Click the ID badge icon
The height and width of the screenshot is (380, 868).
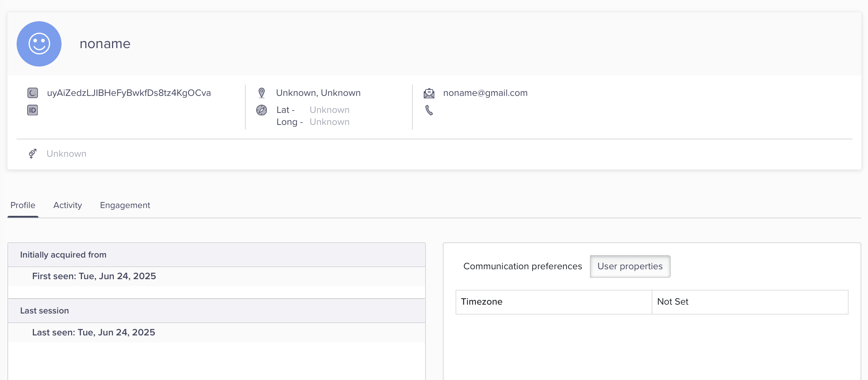click(32, 110)
